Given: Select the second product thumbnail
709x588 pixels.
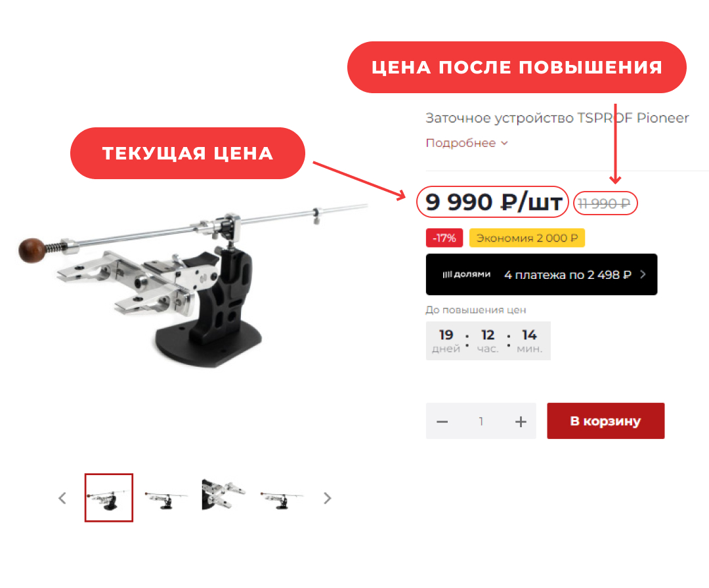Looking at the screenshot, I should coord(166,498).
